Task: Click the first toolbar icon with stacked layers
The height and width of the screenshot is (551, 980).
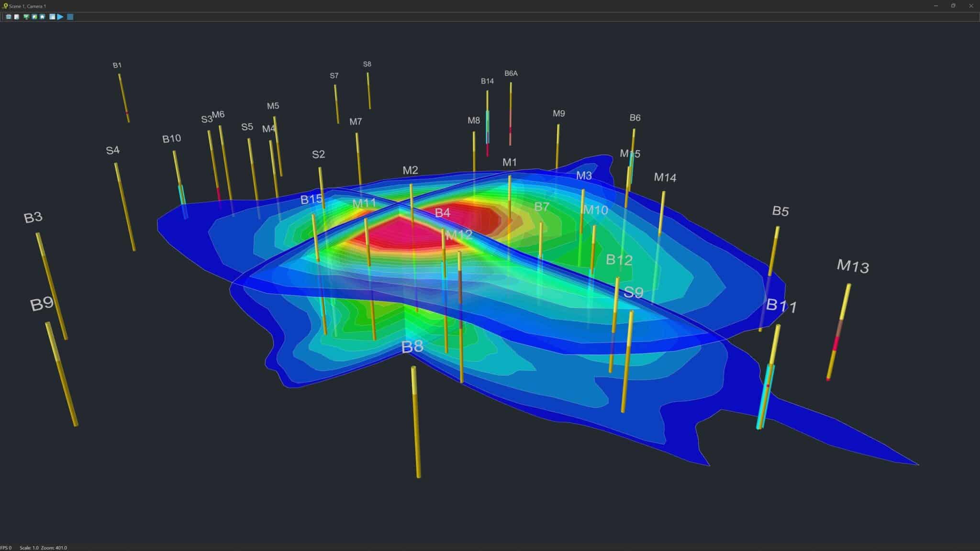Action: click(9, 17)
